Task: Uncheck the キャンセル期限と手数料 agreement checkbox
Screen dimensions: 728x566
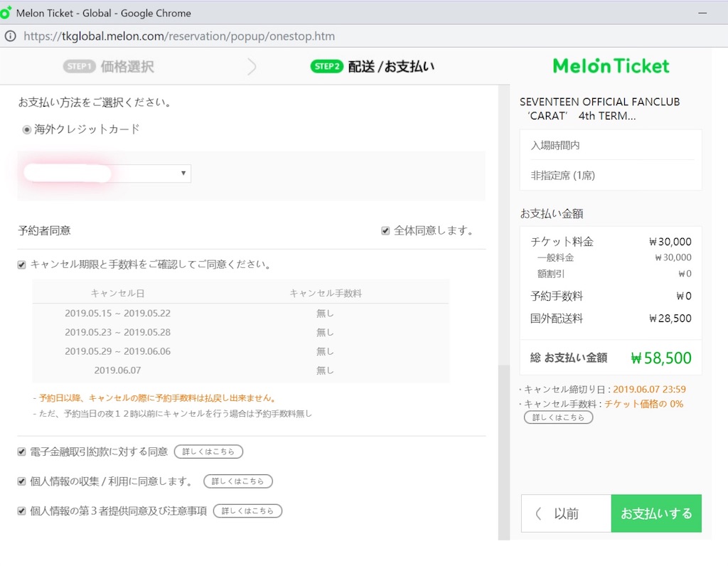Action: pyautogui.click(x=21, y=264)
